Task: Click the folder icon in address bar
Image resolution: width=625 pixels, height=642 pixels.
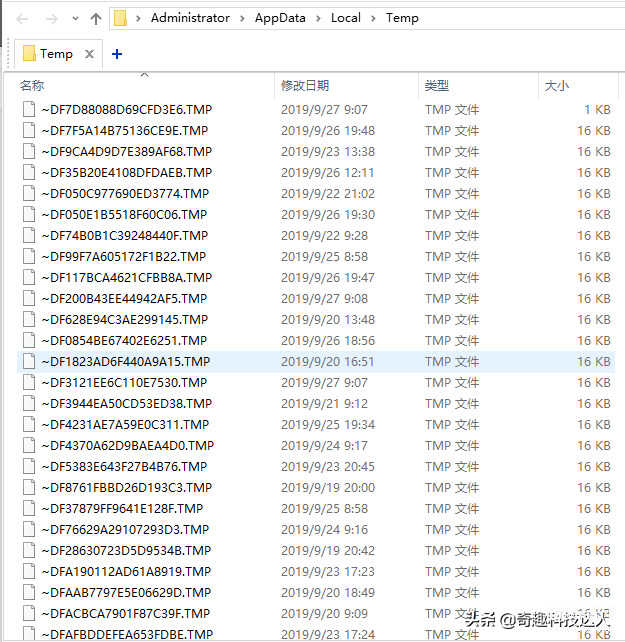Action: (x=121, y=18)
